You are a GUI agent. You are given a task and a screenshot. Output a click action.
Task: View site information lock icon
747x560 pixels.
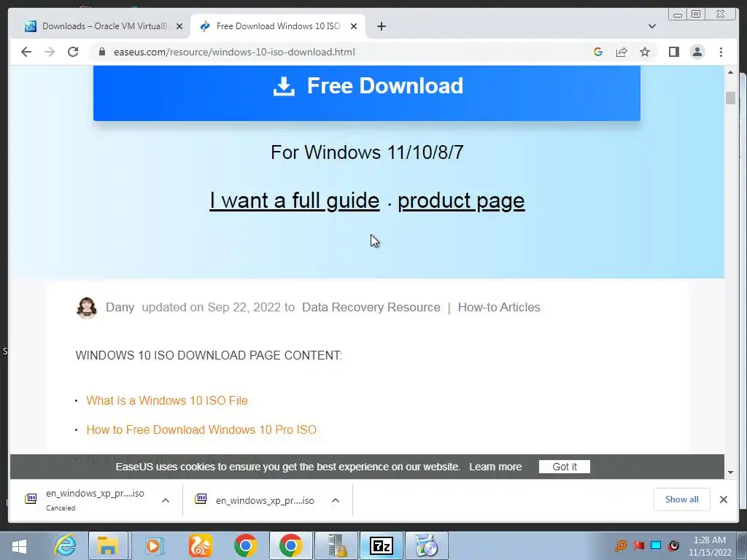(102, 52)
